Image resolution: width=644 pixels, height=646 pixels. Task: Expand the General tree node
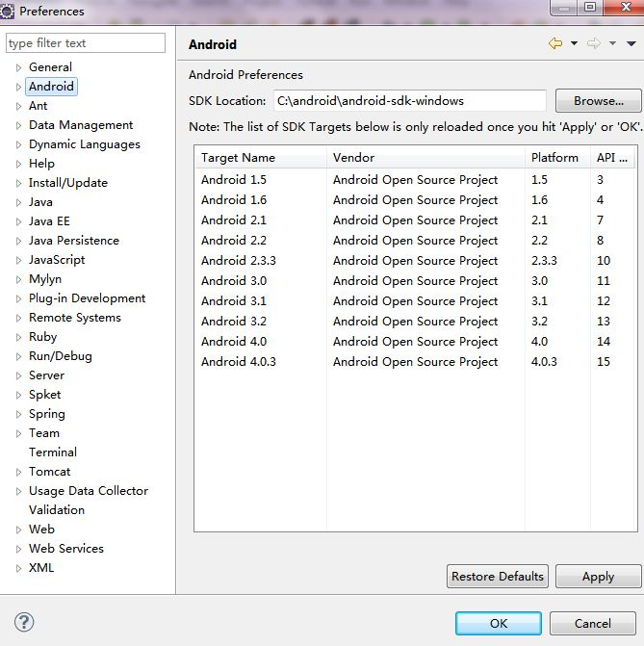coord(18,67)
